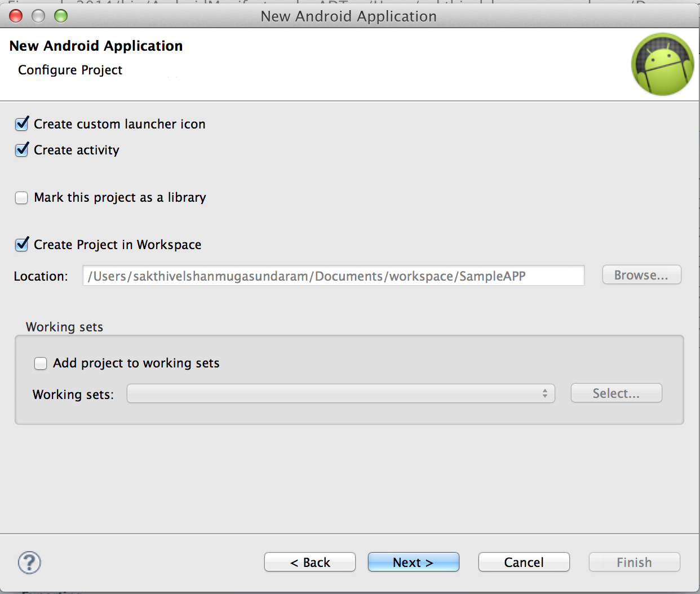This screenshot has width=700, height=594.
Task: Click the Configure Project subtitle text
Action: pos(70,70)
